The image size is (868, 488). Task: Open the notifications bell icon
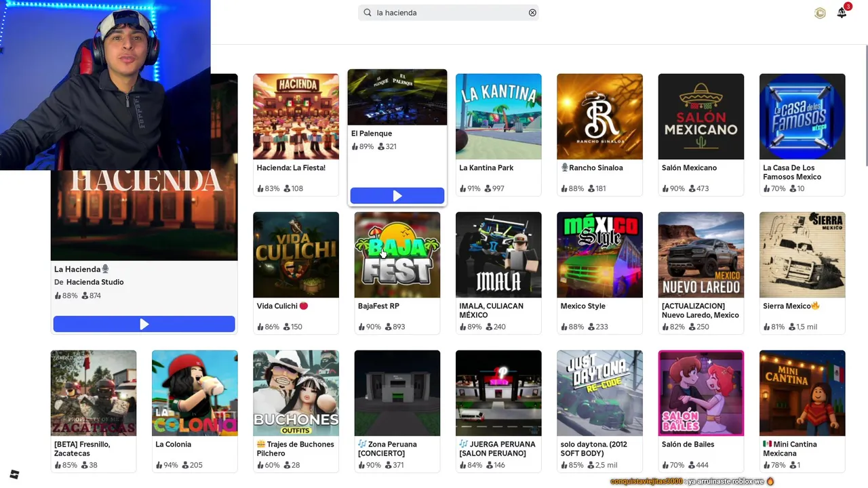842,13
